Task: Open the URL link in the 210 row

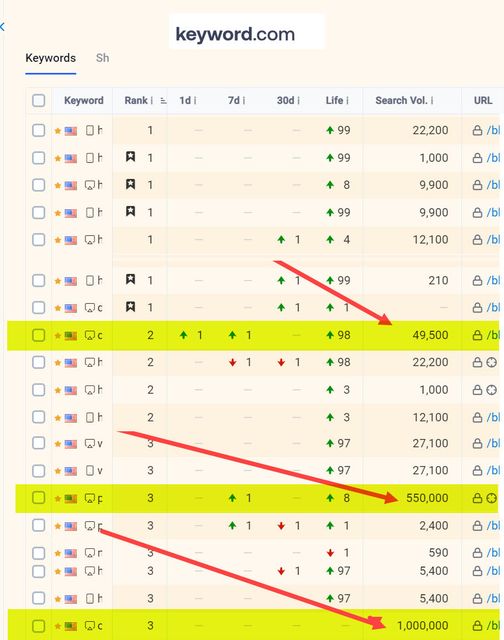Action: (x=493, y=281)
